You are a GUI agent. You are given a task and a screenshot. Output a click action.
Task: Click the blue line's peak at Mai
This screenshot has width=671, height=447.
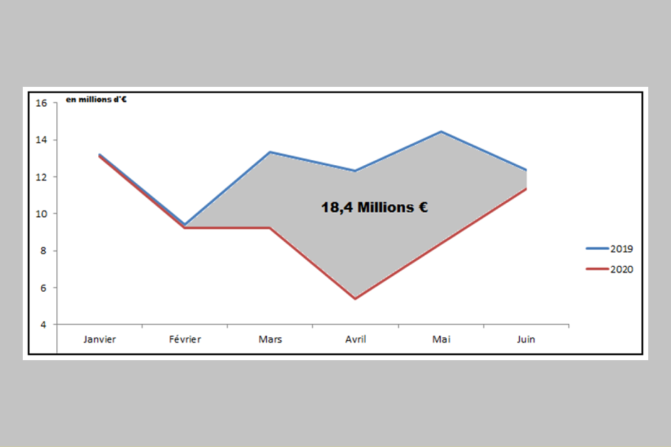click(x=441, y=131)
